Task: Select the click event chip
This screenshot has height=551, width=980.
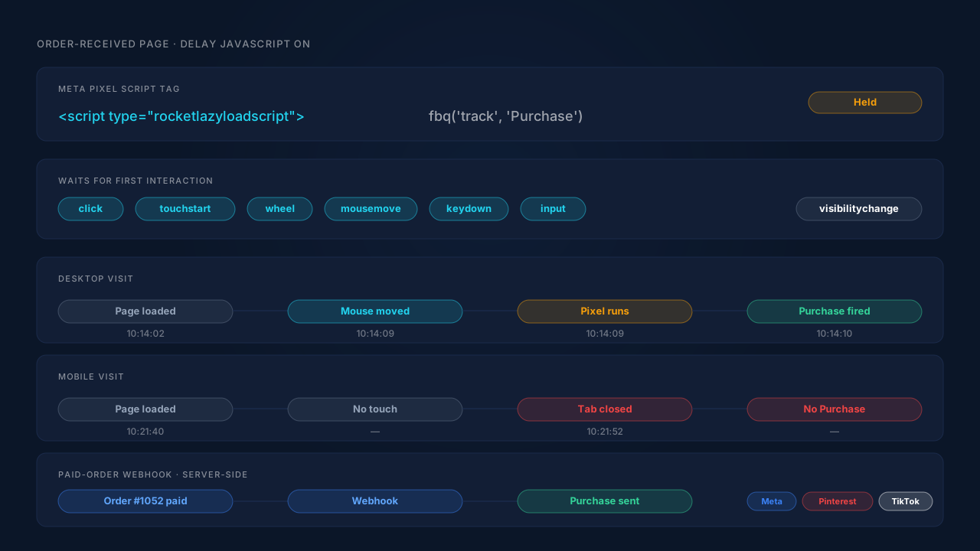Action: click(x=90, y=209)
